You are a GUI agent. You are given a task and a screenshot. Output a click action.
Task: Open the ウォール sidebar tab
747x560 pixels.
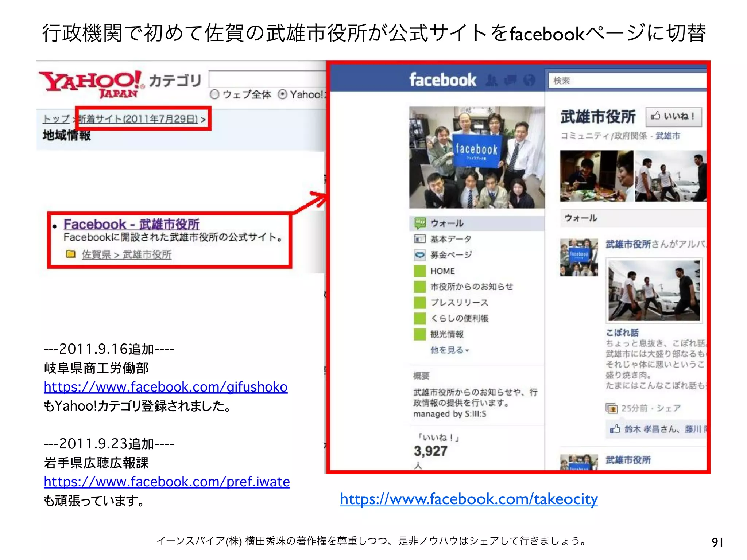click(477, 223)
